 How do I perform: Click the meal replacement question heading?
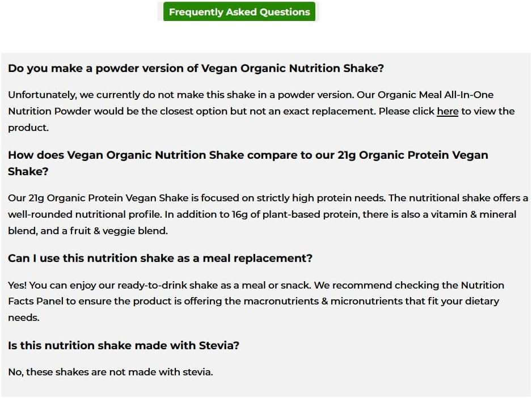pos(160,259)
